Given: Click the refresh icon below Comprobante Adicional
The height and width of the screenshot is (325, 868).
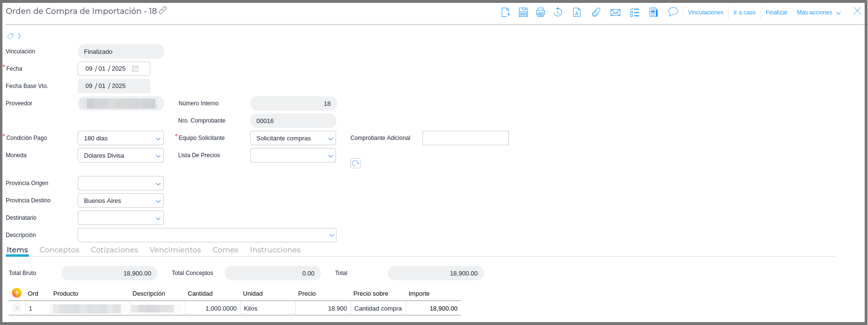Looking at the screenshot, I should tap(355, 163).
